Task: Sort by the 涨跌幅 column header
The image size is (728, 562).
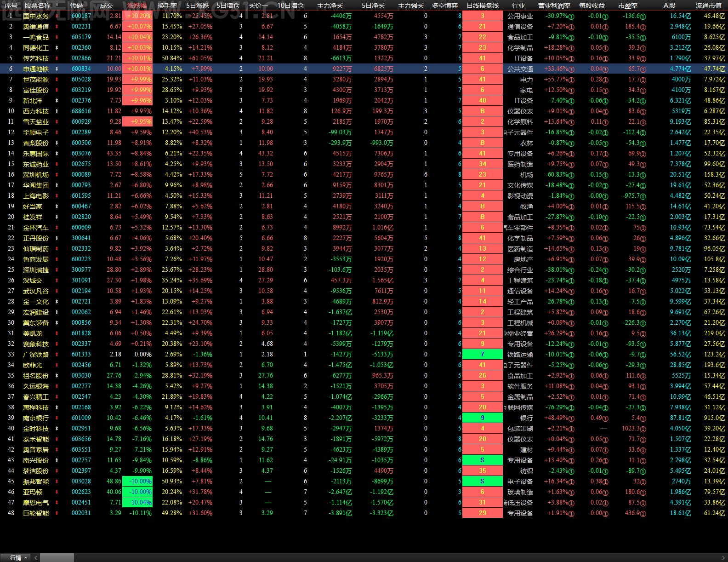Action: point(137,6)
